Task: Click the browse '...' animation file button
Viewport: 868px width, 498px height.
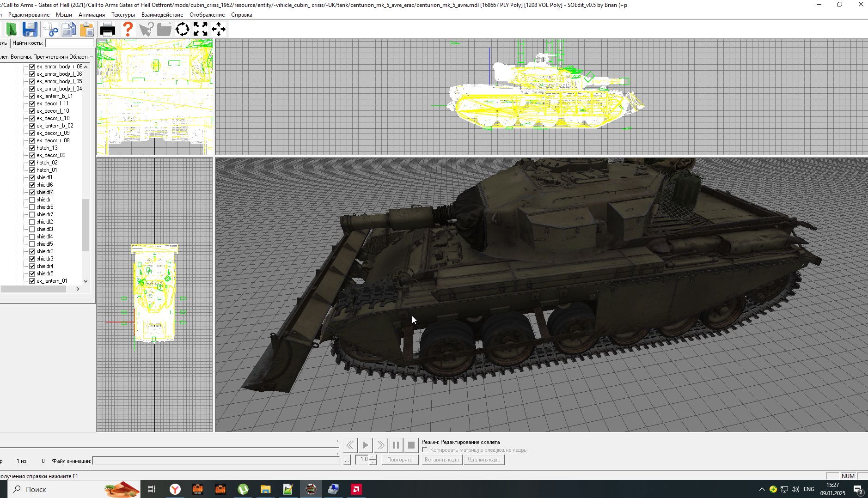Action: coord(347,460)
